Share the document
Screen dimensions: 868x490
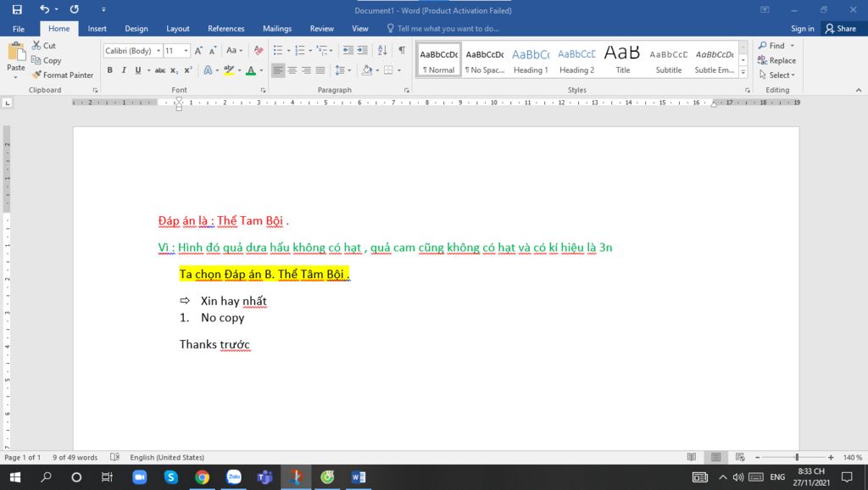coord(841,28)
